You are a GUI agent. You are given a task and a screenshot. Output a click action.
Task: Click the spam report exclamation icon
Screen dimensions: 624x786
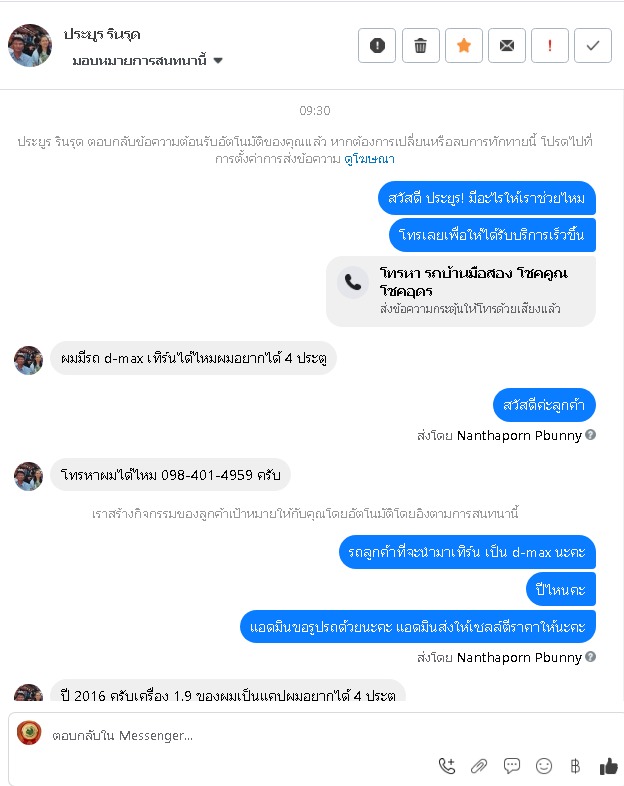pyautogui.click(x=377, y=46)
